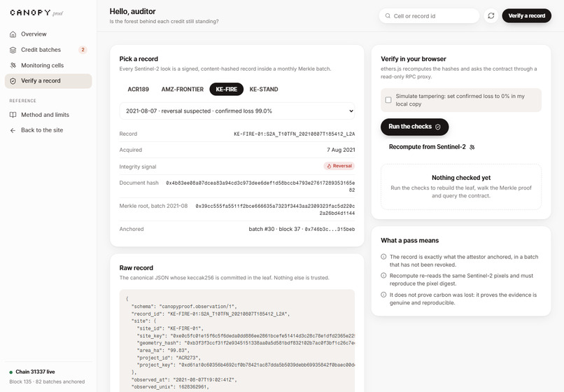Focus the Cell or record id search field
The width and height of the screenshot is (564, 392).
click(429, 16)
